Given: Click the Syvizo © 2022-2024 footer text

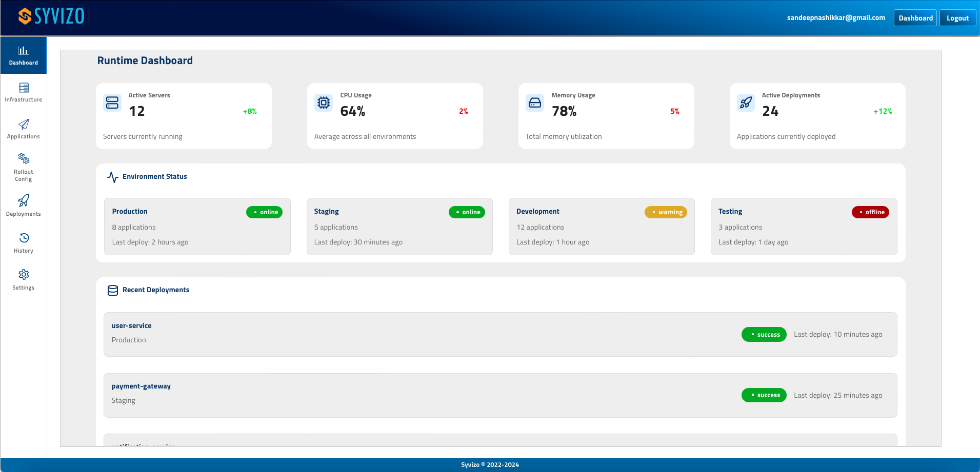Looking at the screenshot, I should click(490, 465).
